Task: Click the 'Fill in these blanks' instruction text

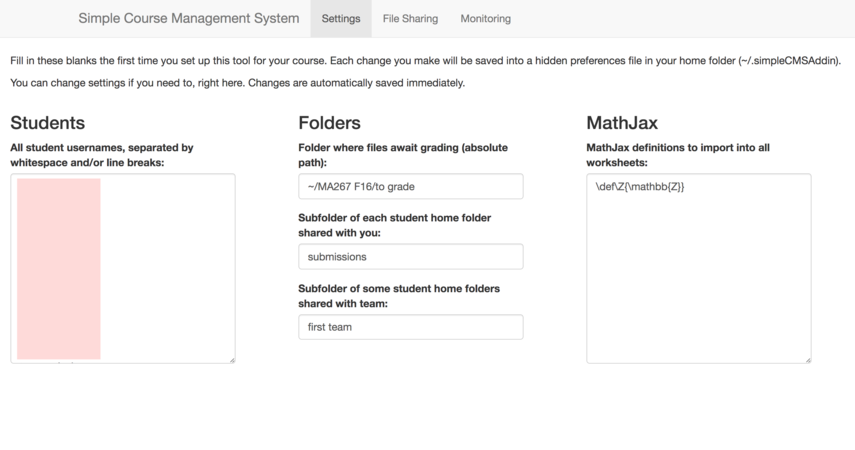Action: tap(426, 61)
